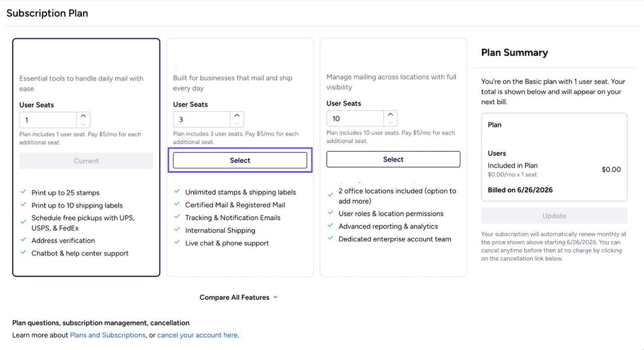Decrease user seats on the 10-seat plan
Screen dimensions: 644x350
click(x=391, y=122)
